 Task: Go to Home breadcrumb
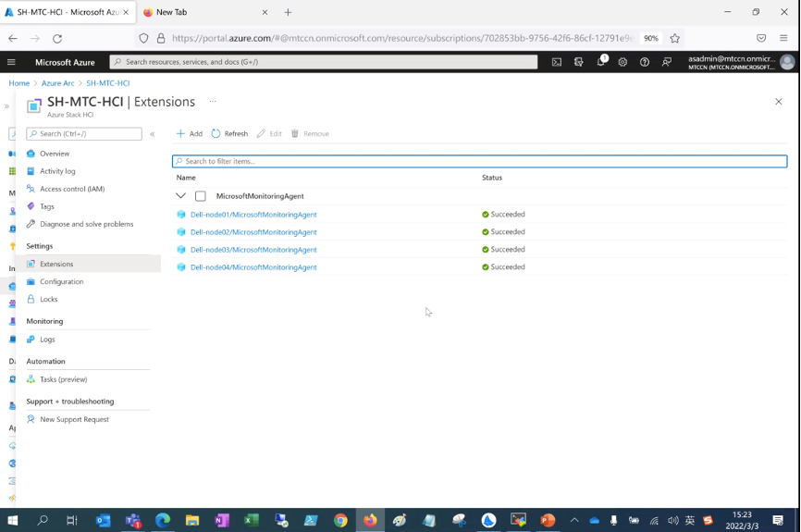[x=18, y=82]
